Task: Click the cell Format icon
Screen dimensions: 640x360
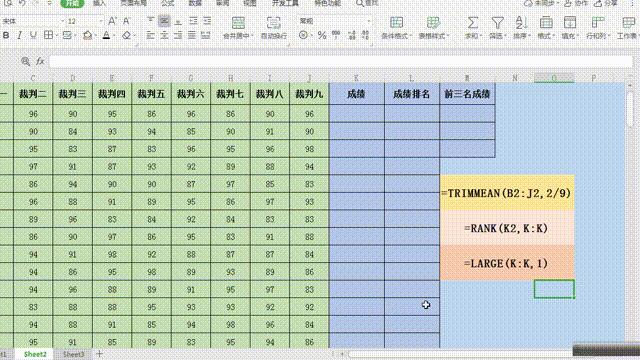Action: coord(546,22)
